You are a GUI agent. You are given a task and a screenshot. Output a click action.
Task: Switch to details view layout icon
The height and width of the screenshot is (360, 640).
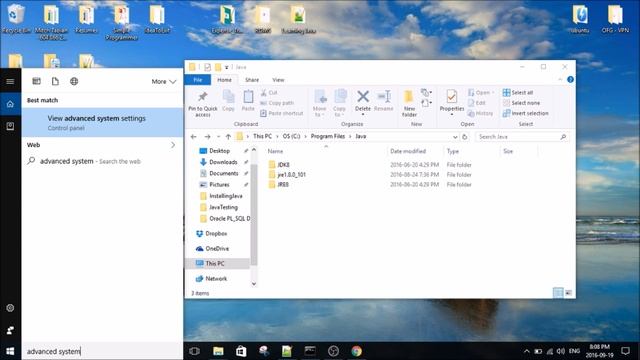[x=558, y=293]
